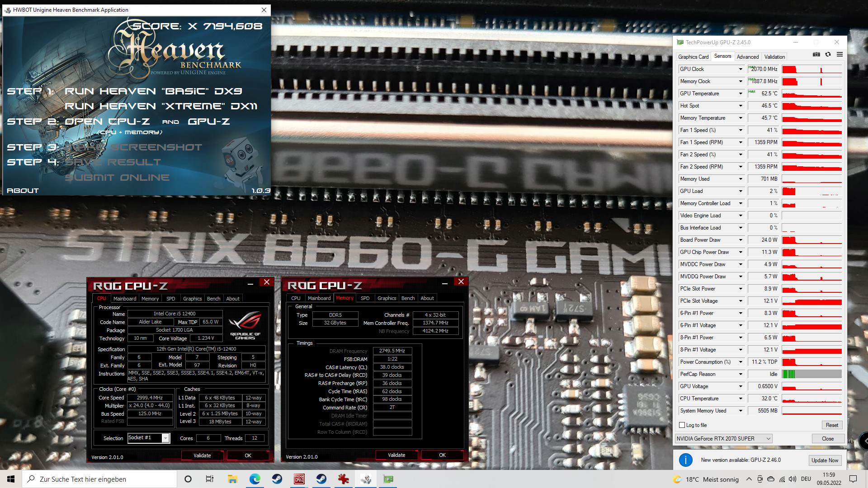Click ABOUT in Heaven Benchmark window
Viewport: 868px width, 488px height.
pyautogui.click(x=23, y=191)
